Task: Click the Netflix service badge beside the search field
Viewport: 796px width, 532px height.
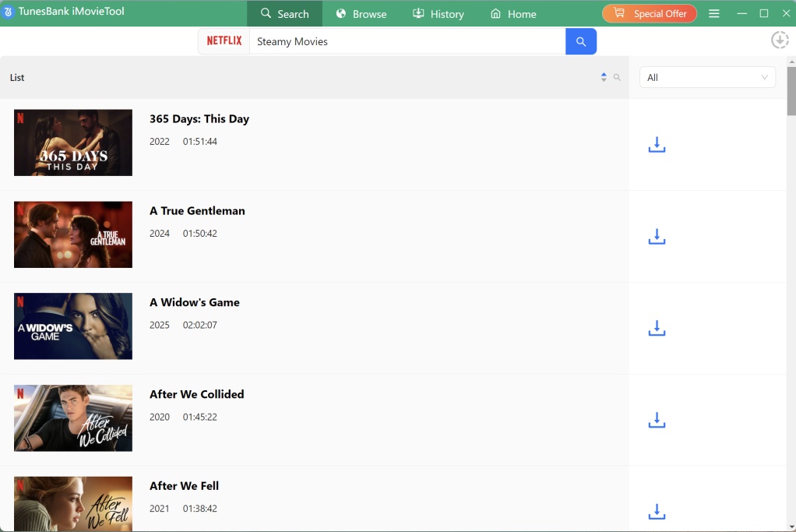Action: tap(224, 41)
